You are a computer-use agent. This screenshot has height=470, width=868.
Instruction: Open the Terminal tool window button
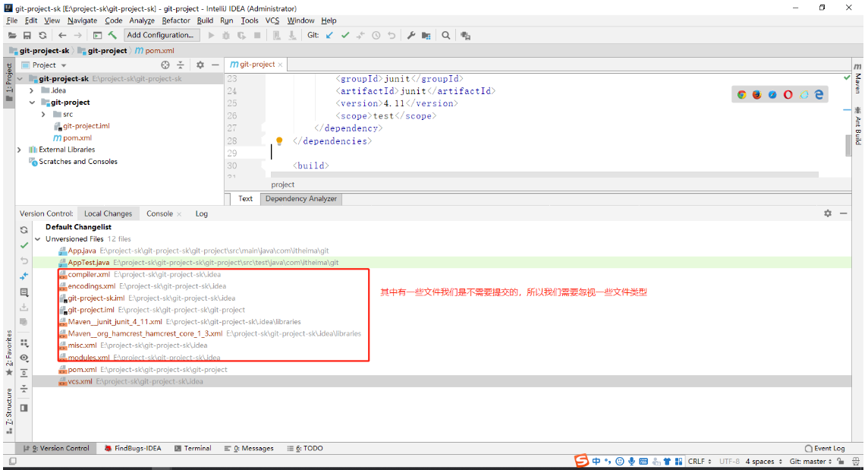point(193,448)
